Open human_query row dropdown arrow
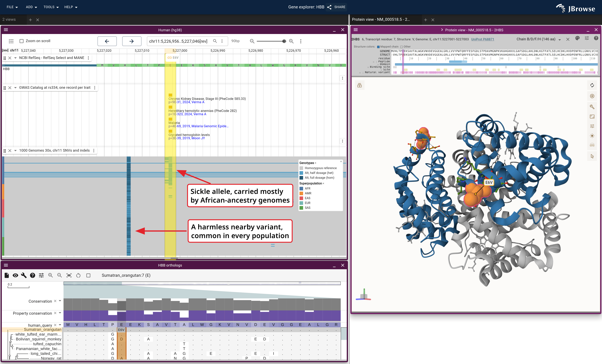Viewport: 602px width, 364px height. coord(60,325)
